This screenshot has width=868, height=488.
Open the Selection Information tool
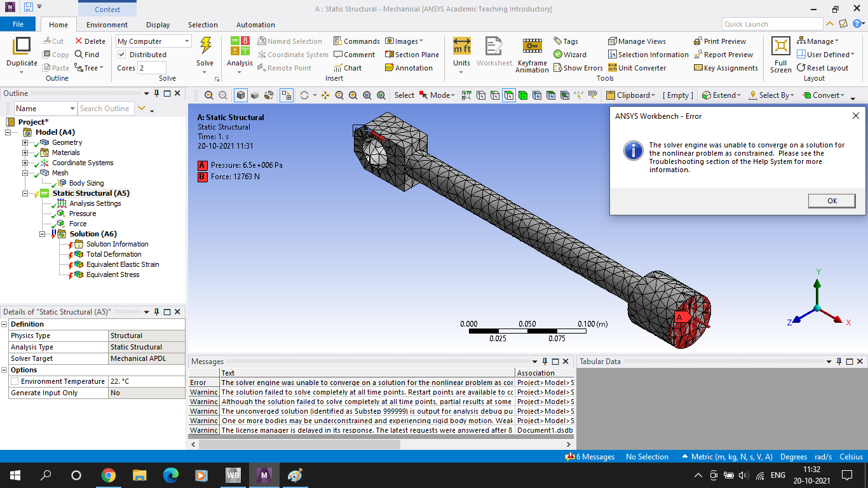[x=648, y=55]
